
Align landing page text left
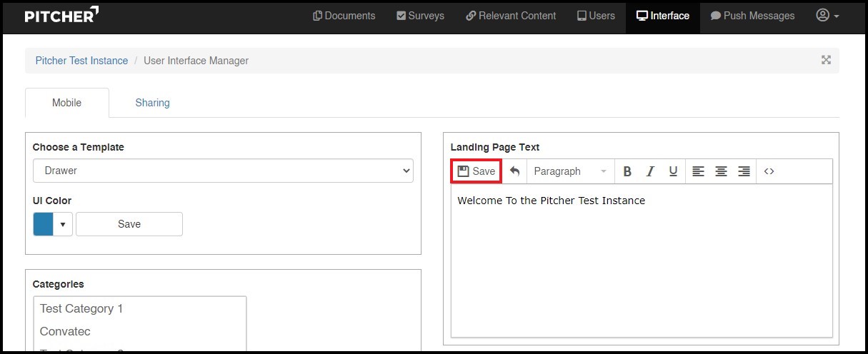click(698, 171)
